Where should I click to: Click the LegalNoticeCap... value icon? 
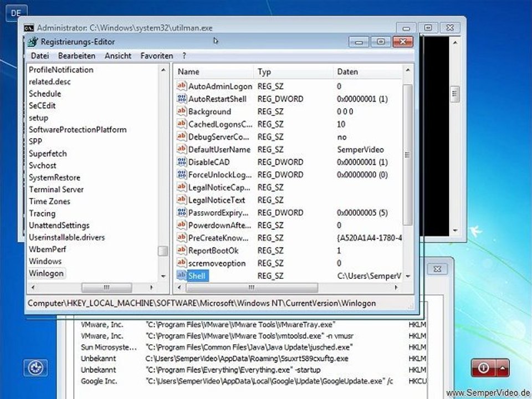tap(182, 187)
